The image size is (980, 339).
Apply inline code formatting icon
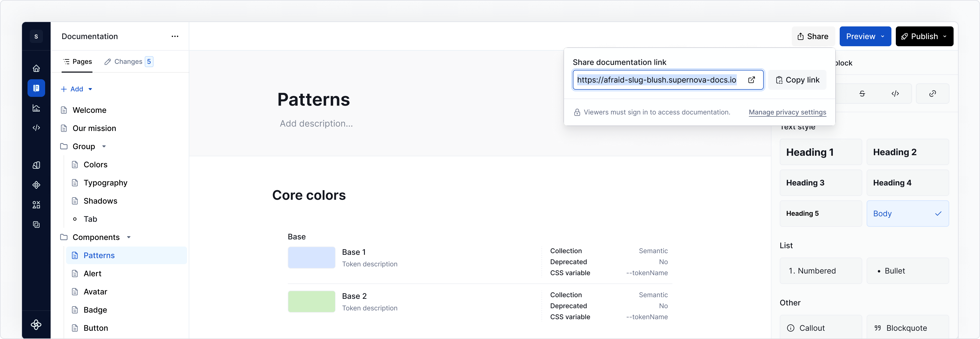coord(895,94)
